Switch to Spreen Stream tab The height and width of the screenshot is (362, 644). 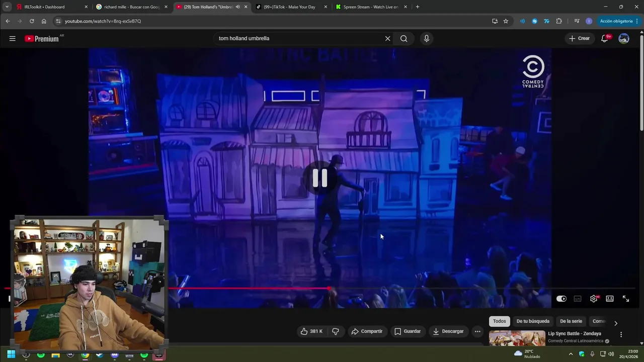(371, 7)
